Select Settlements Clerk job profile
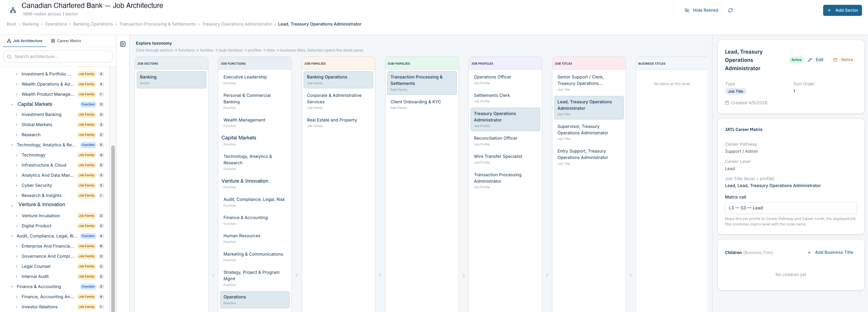 click(x=505, y=98)
